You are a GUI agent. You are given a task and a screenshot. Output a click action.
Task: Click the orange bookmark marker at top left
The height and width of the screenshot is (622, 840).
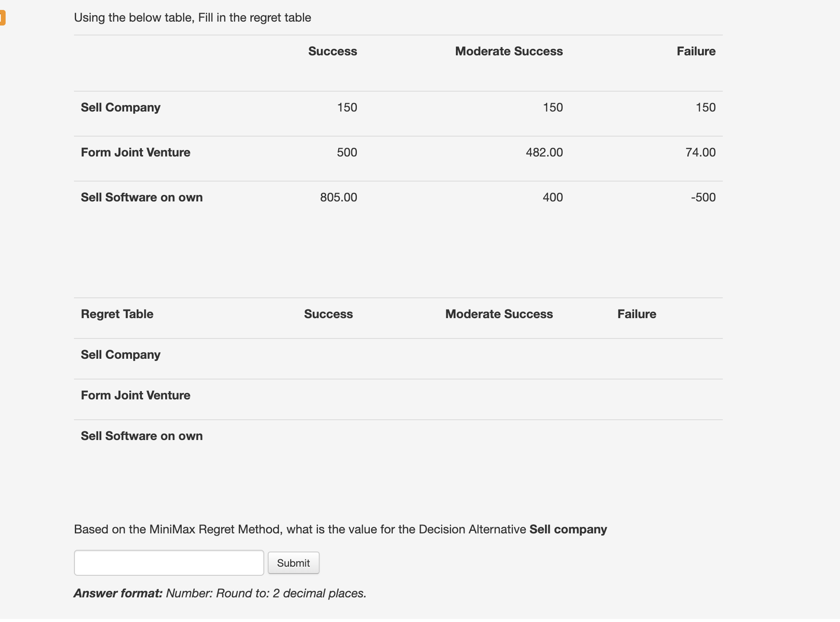point(3,18)
